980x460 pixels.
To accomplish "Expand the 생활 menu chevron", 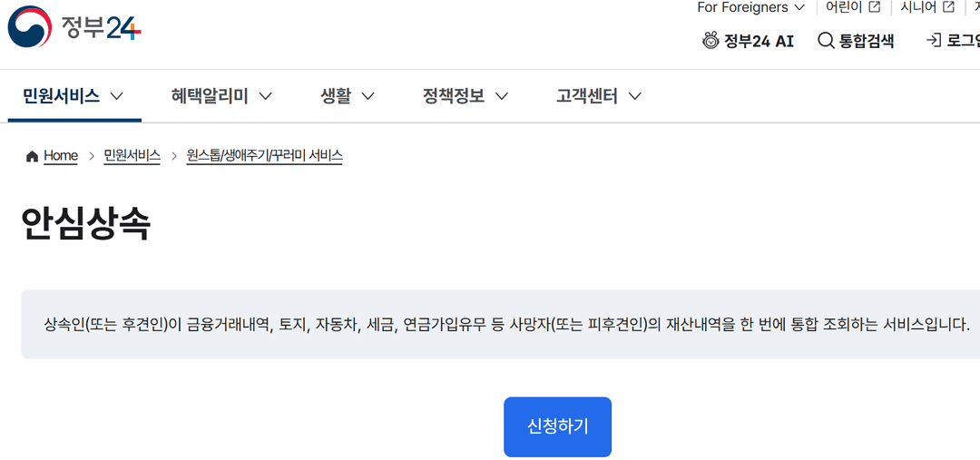I will [x=367, y=96].
